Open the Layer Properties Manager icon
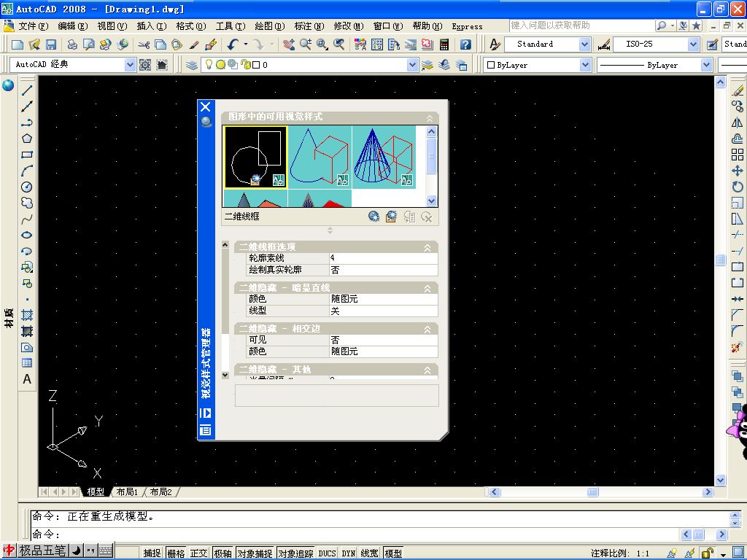The image size is (747, 560). (192, 65)
